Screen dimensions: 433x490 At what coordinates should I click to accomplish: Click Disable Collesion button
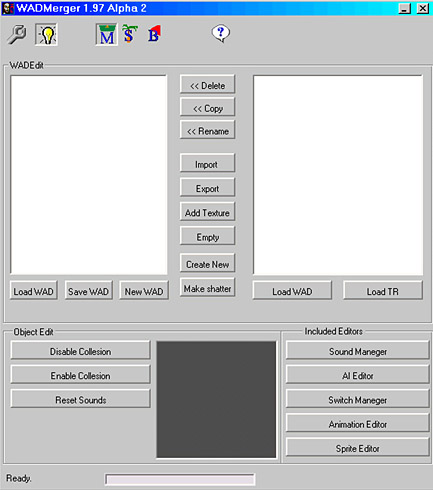click(80, 351)
